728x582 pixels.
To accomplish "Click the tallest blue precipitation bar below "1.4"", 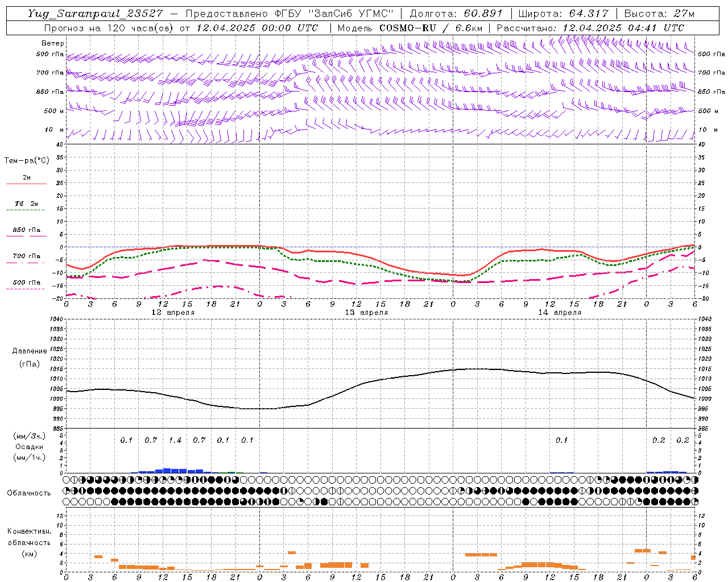I will coord(167,470).
